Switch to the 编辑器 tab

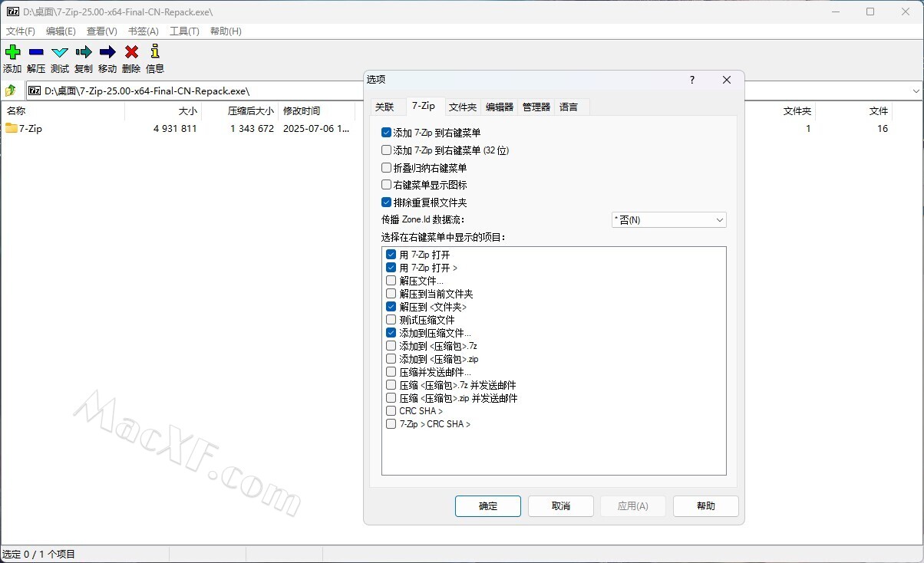click(x=500, y=107)
